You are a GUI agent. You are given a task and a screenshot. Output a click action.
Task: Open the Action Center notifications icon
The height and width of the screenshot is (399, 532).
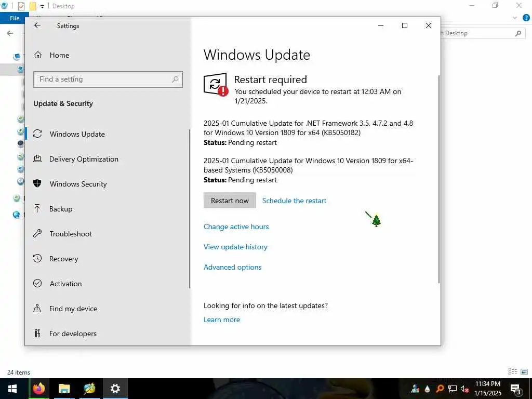click(515, 389)
